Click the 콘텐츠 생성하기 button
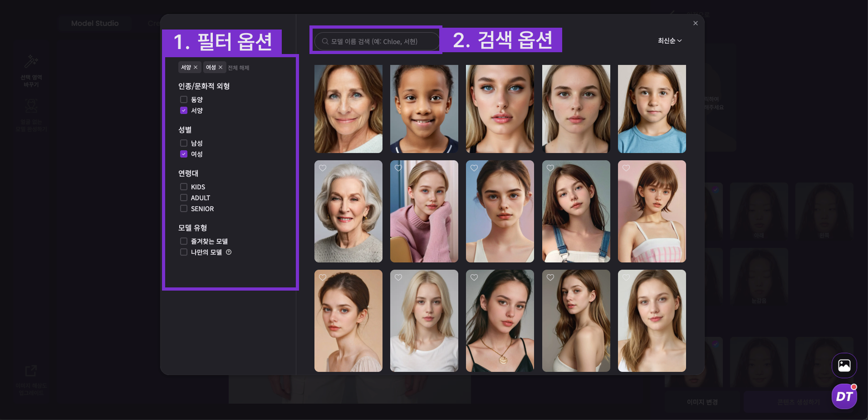Screen dimensions: 868x420 (x=799, y=402)
